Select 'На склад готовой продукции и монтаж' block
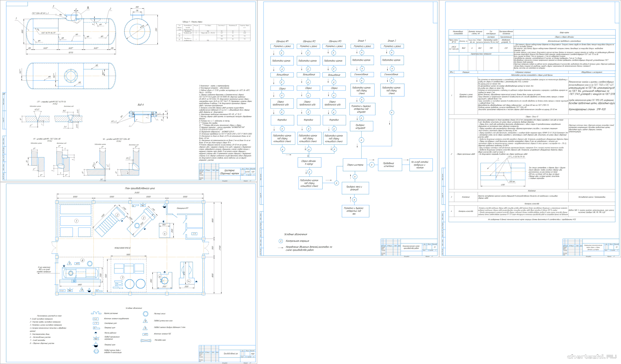621x364 pixels. 421,165
